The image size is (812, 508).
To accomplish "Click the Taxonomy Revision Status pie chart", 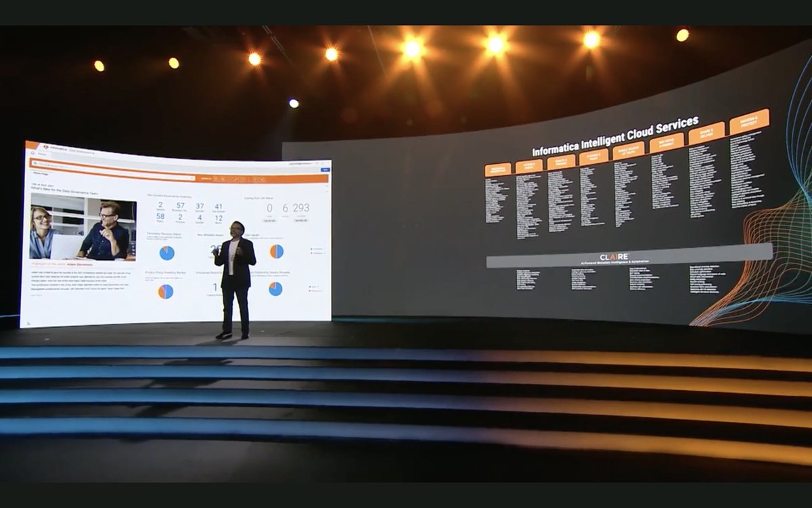I will 166,253.
